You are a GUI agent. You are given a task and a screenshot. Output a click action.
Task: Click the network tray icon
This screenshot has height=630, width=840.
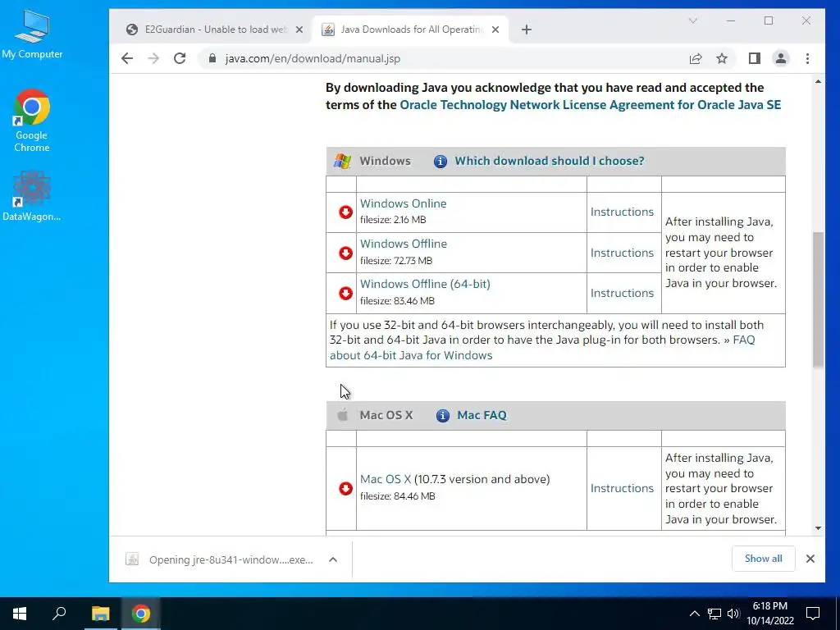(714, 614)
